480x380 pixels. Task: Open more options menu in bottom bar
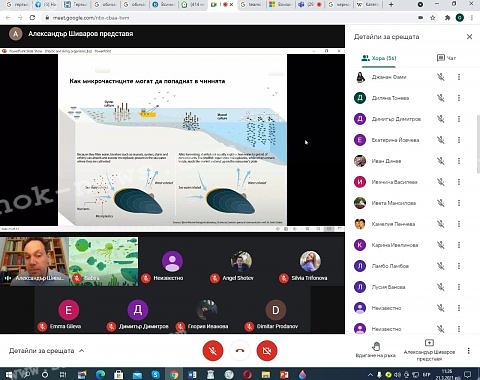469,351
